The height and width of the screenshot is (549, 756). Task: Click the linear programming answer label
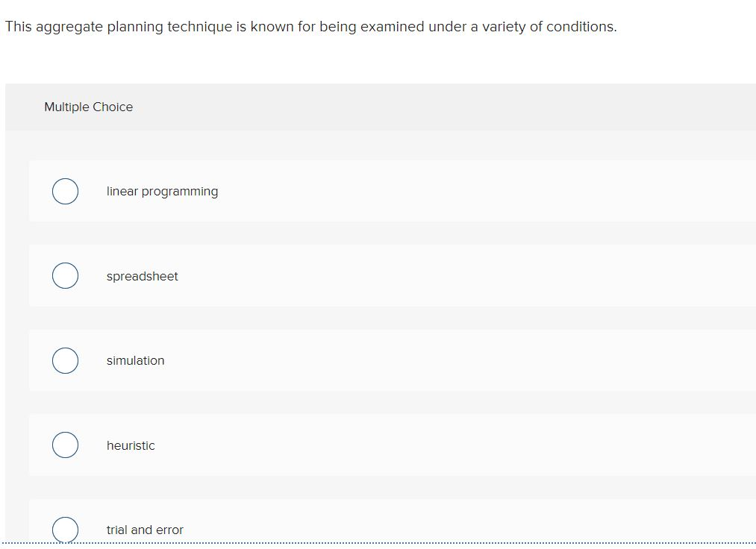coord(162,191)
